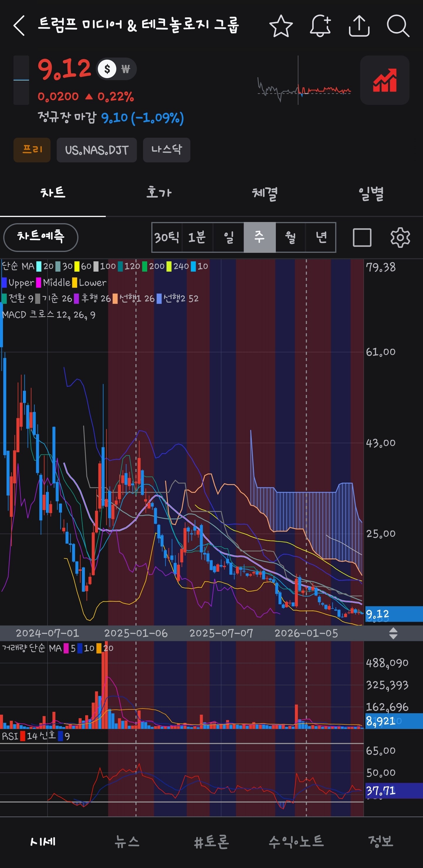Open search with magnifier icon
The width and height of the screenshot is (423, 868).
click(398, 26)
